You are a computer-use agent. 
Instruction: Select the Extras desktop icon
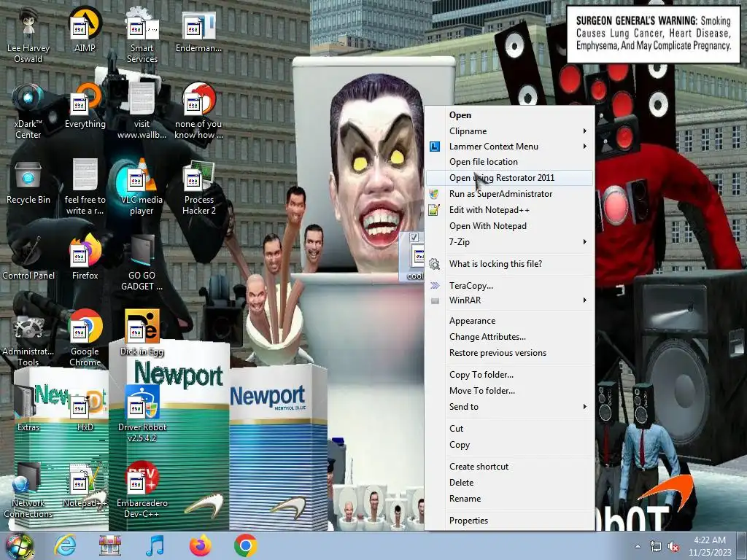(x=28, y=408)
